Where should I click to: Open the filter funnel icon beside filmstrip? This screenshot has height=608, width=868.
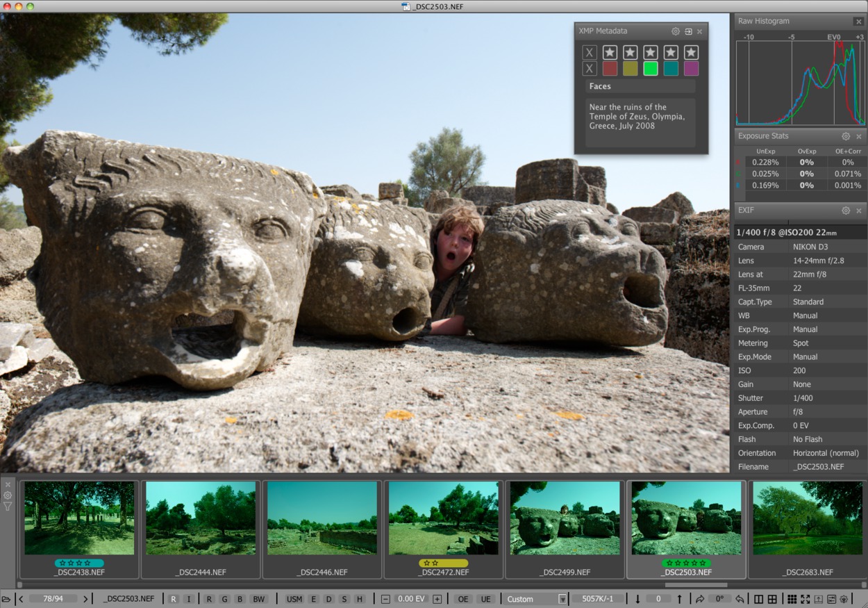point(8,507)
